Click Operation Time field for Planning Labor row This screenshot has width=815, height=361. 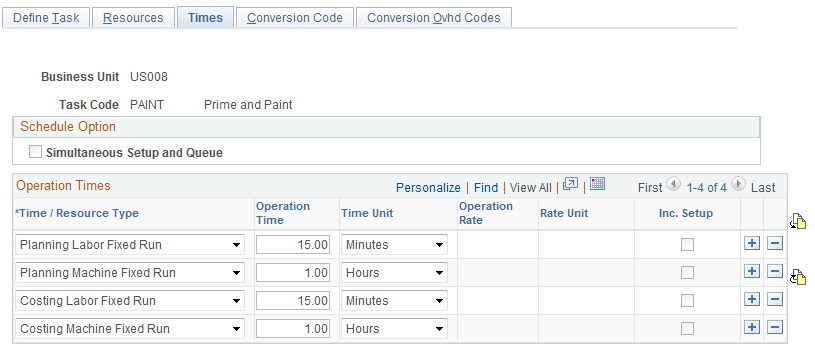tap(293, 245)
